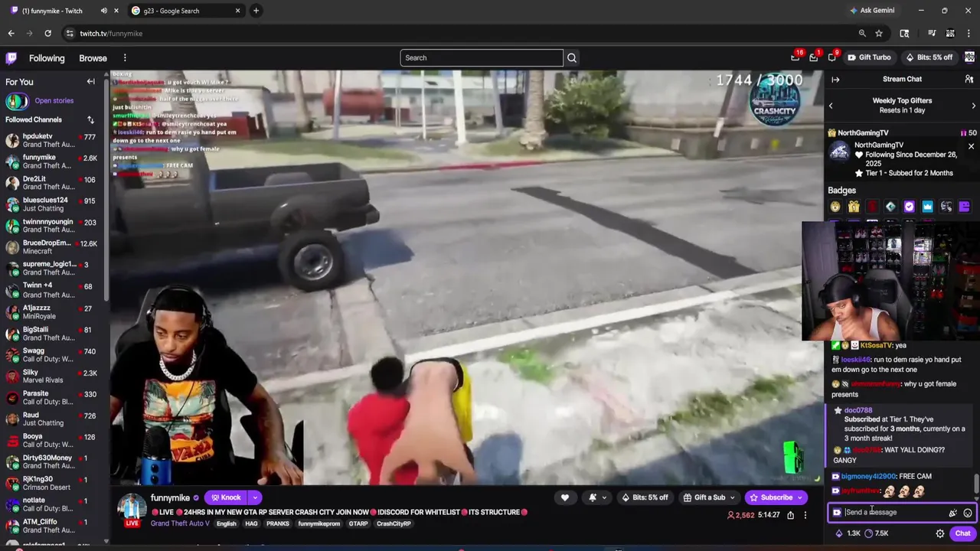Open the chat settings gear
The width and height of the screenshot is (980, 551).
[940, 533]
